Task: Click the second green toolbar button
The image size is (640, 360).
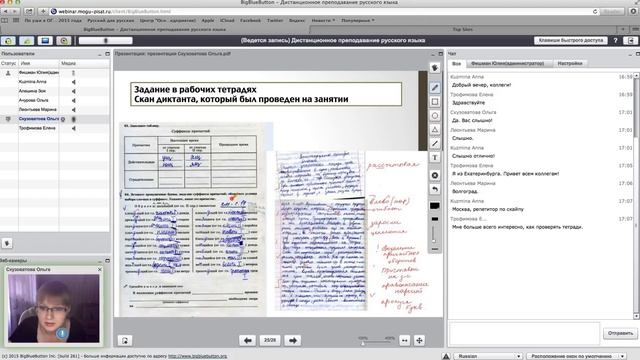Action: coord(27,40)
